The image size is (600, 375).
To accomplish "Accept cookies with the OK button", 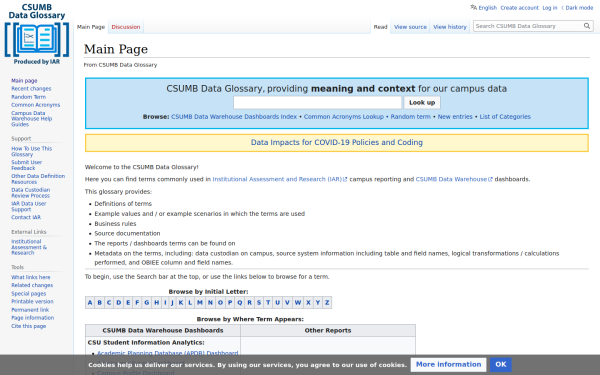I will (x=501, y=365).
